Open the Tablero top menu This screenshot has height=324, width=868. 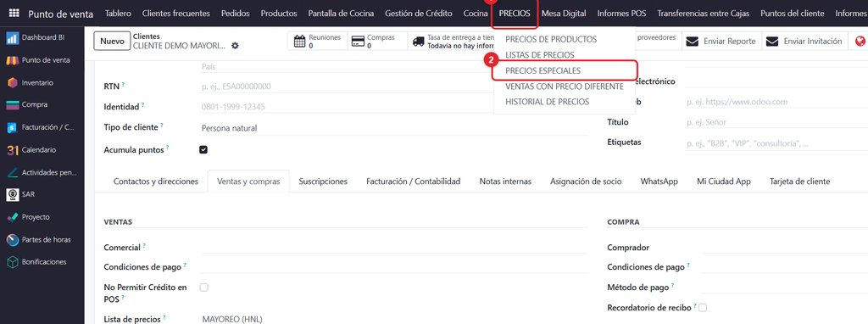(x=117, y=14)
